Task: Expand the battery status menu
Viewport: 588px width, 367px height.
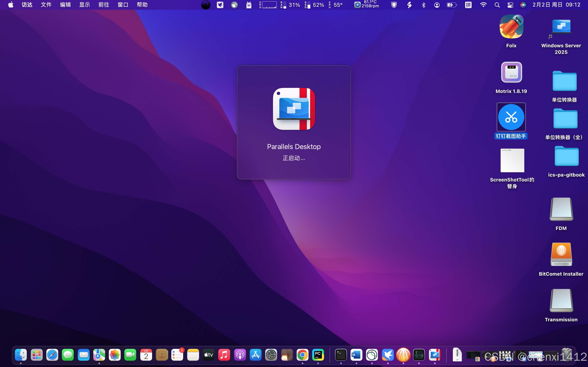Action: pyautogui.click(x=451, y=5)
